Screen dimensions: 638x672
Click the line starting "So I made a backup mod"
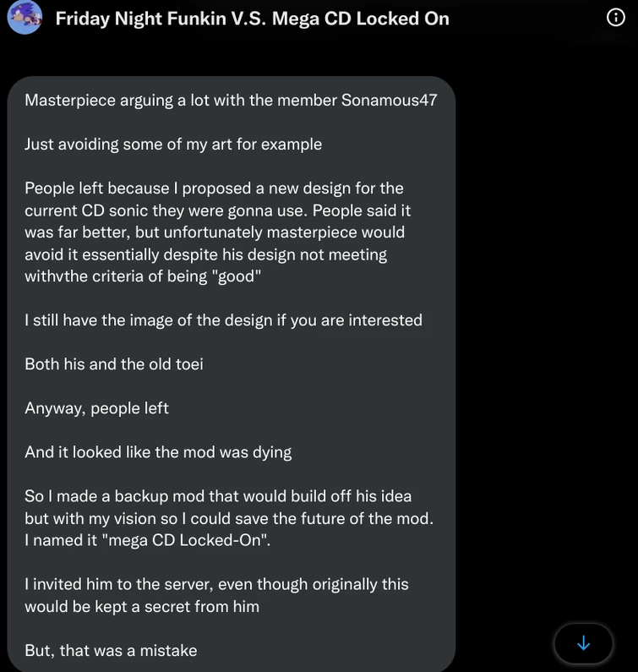[218, 495]
